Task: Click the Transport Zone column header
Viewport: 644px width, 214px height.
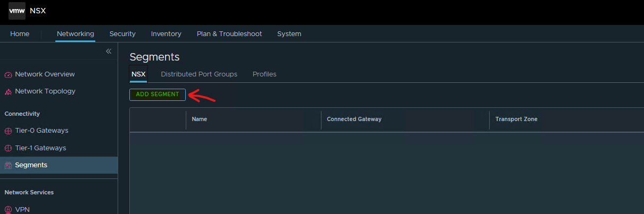Action: 516,119
